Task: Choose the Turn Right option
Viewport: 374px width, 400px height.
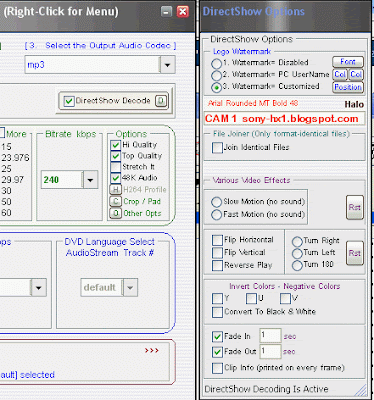Action: (x=297, y=241)
